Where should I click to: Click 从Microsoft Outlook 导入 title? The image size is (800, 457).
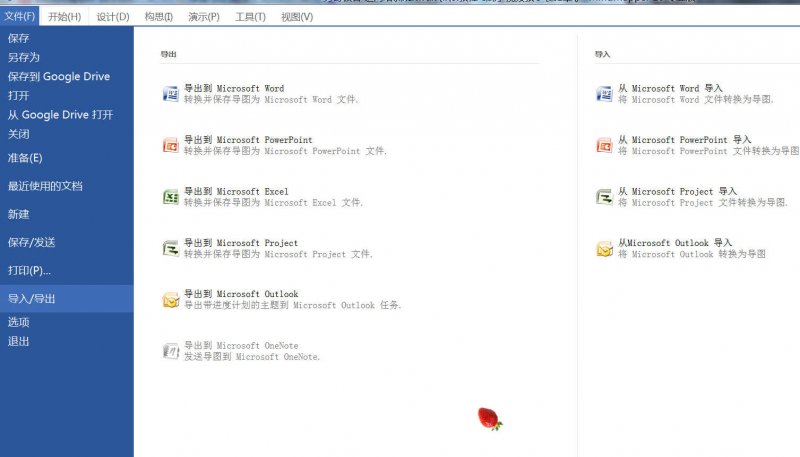coord(675,243)
